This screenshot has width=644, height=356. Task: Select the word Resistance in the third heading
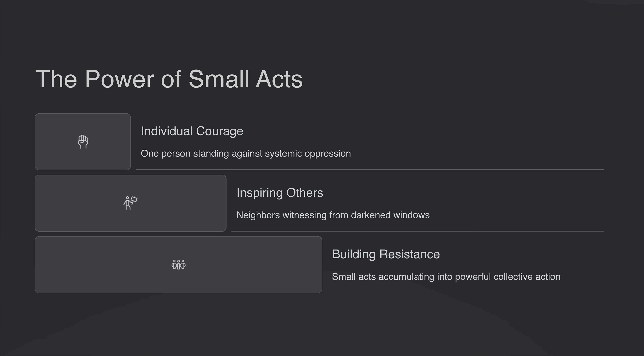[x=410, y=254]
